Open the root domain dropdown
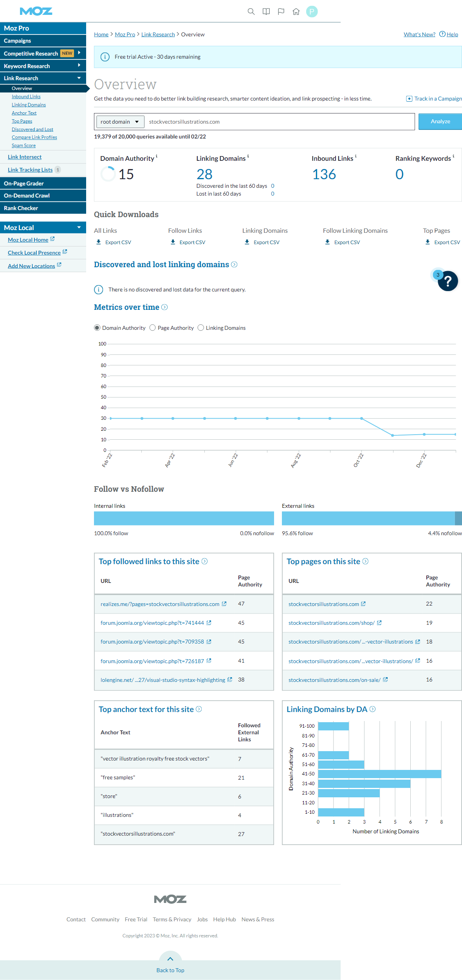462x980 pixels. click(120, 122)
